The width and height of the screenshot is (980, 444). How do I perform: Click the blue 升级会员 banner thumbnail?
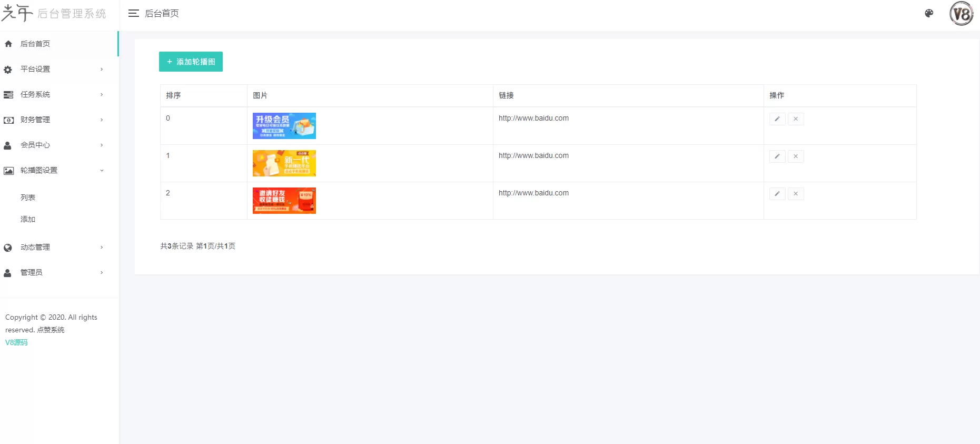coord(284,126)
